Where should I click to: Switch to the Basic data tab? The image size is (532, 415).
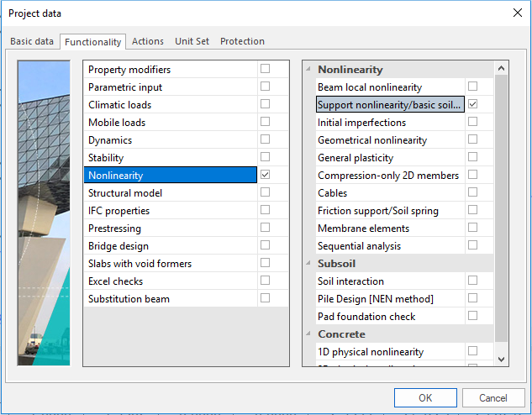click(32, 41)
